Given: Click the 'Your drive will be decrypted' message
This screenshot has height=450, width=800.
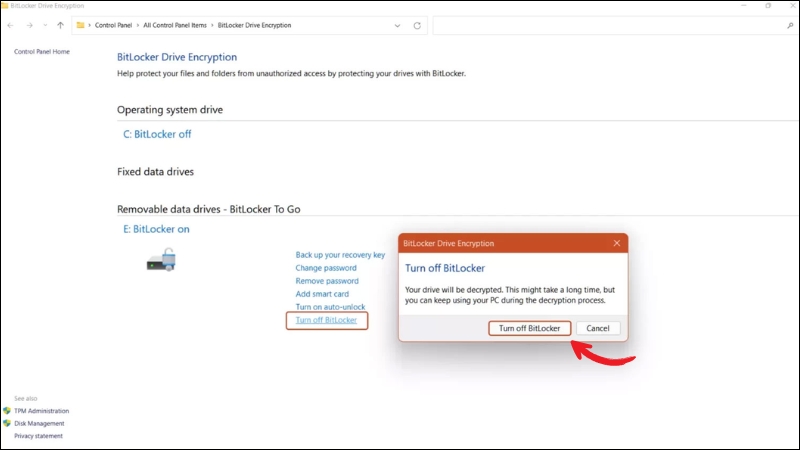Looking at the screenshot, I should tap(510, 295).
